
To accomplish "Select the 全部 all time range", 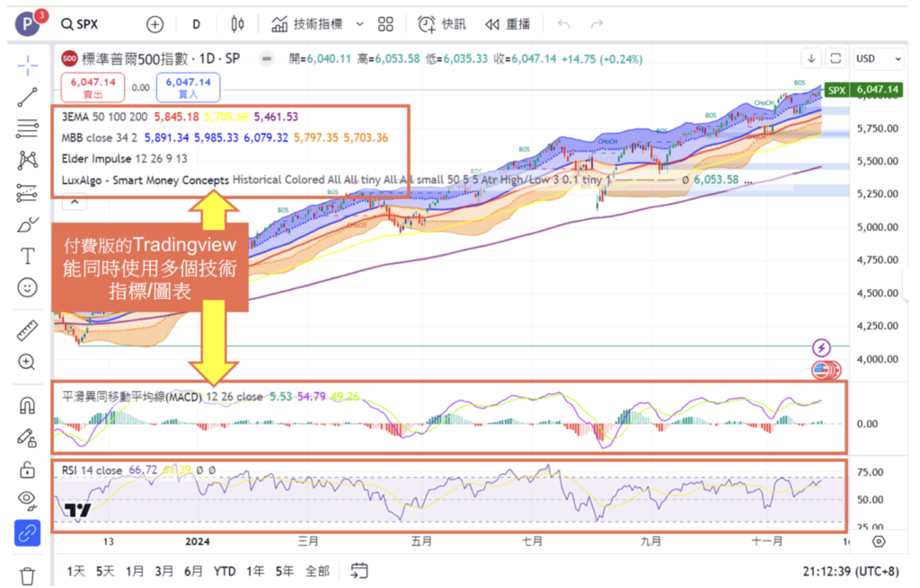I will 317,571.
